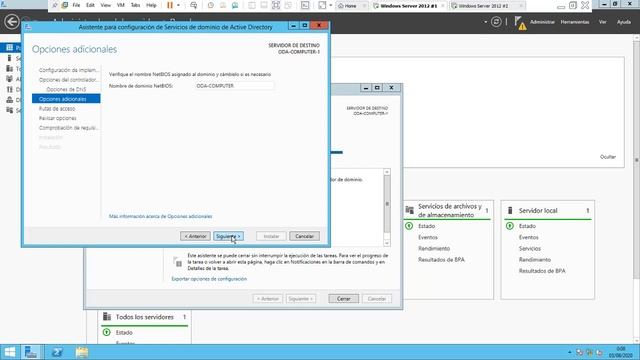Open Servicios de archivos y de almacenamiento tile
This screenshot has height=360, width=640.
(450, 211)
